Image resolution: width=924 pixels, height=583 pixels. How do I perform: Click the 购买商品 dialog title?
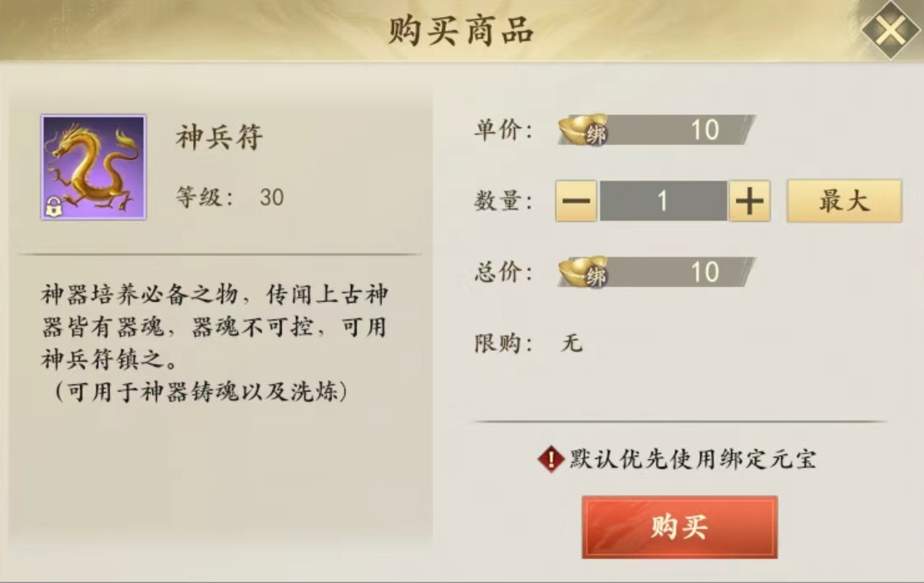tap(461, 31)
